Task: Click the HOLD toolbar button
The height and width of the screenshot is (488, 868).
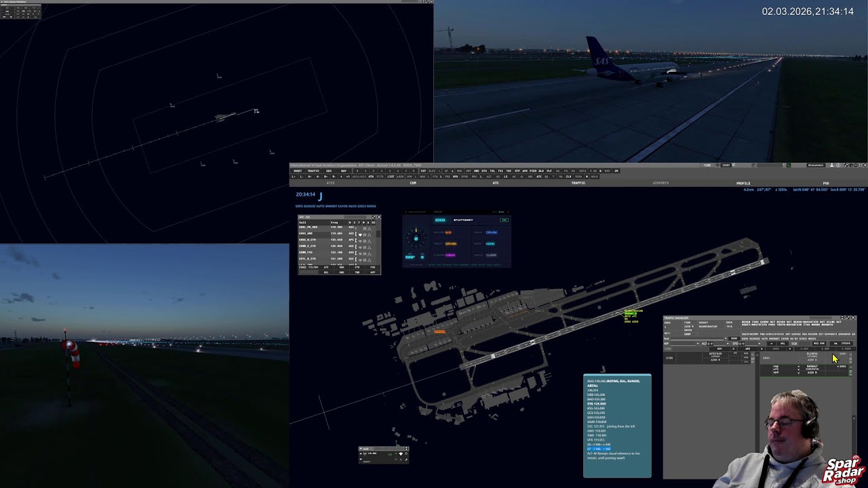Action: [595, 177]
